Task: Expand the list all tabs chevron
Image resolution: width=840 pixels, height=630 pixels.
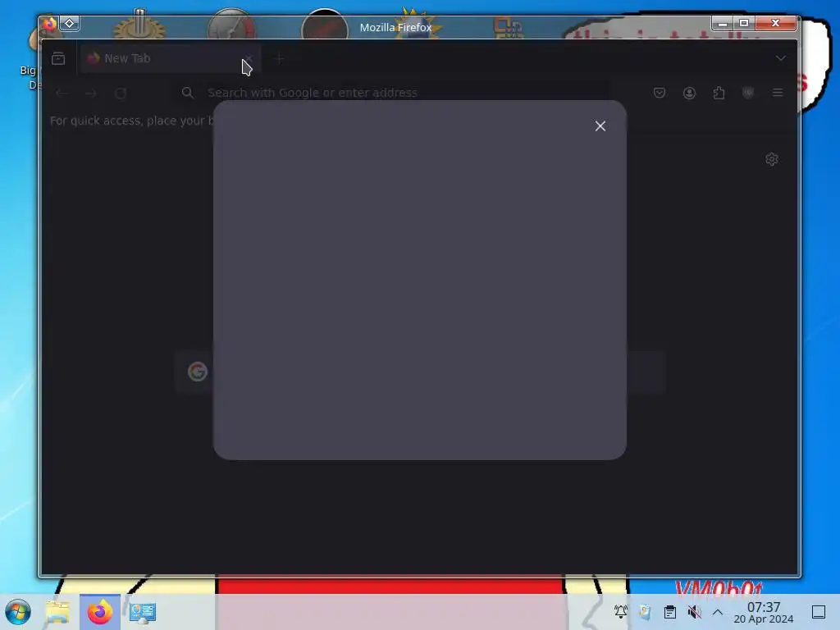Action: point(781,58)
